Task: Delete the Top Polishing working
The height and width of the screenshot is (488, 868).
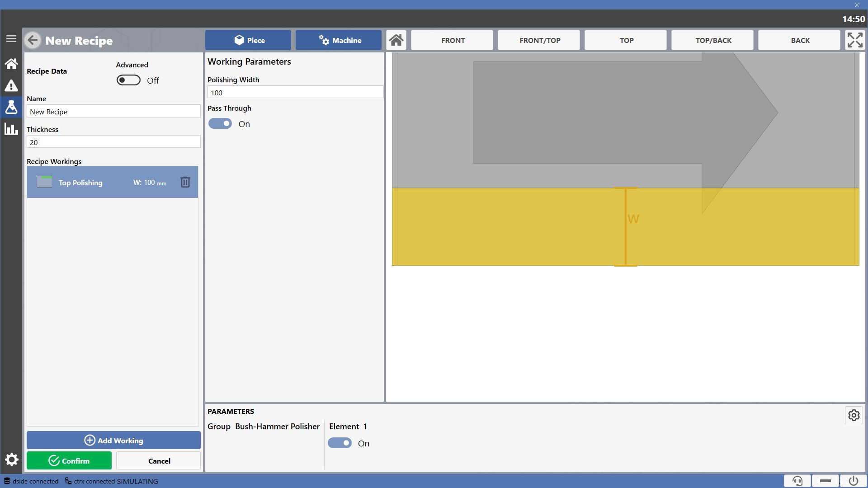Action: (x=185, y=182)
